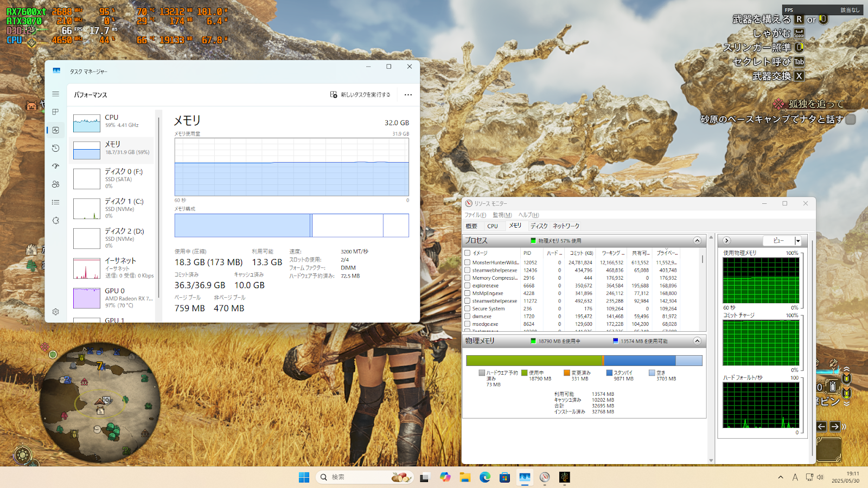Sort processes by ワーキング セット column
The width and height of the screenshot is (868, 488).
coord(612,253)
